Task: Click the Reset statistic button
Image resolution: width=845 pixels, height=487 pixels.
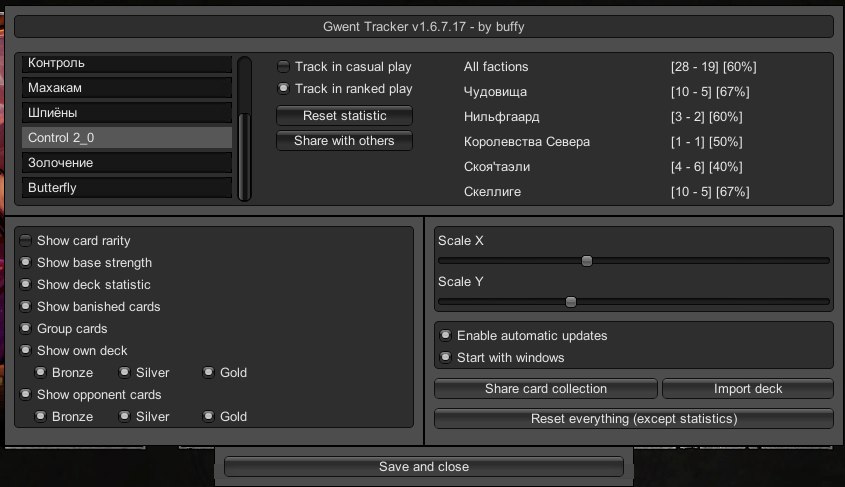Action: 344,116
